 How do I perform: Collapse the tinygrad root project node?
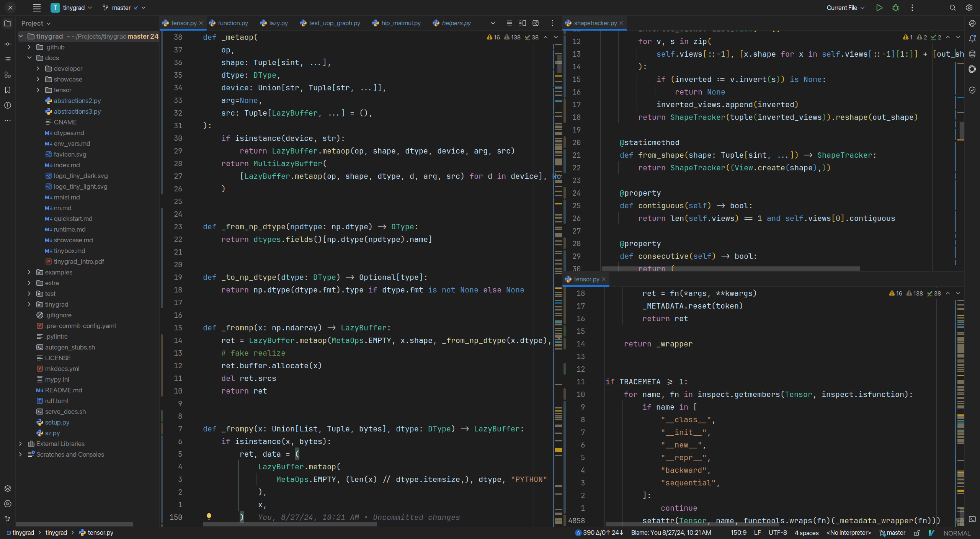coord(21,36)
